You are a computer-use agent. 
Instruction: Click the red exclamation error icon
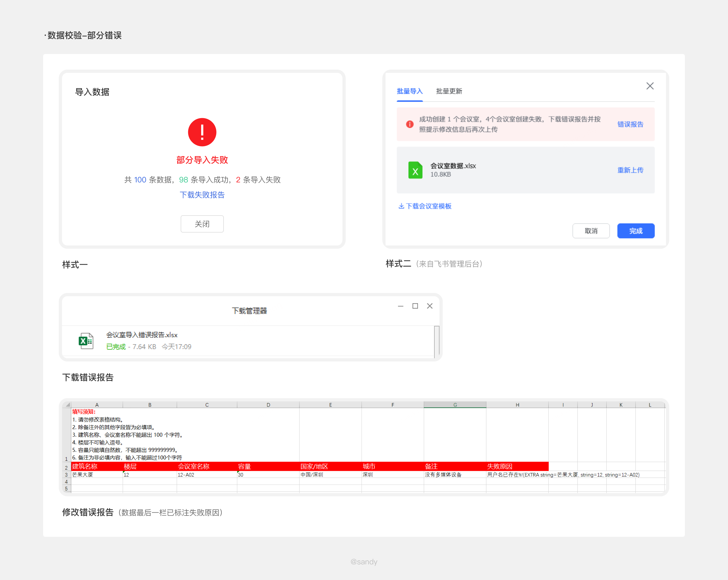tap(202, 132)
